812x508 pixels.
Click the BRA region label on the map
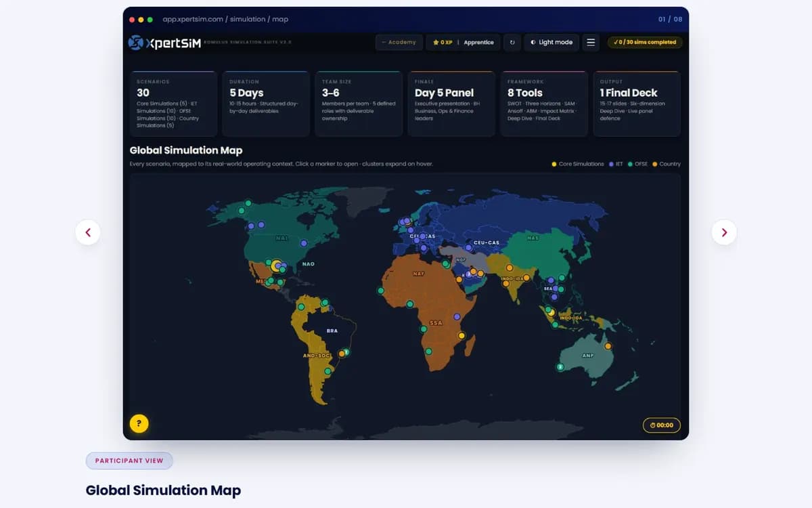pos(332,331)
